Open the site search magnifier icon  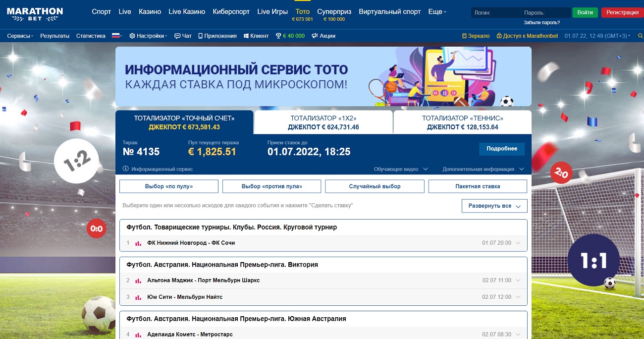[x=640, y=36]
